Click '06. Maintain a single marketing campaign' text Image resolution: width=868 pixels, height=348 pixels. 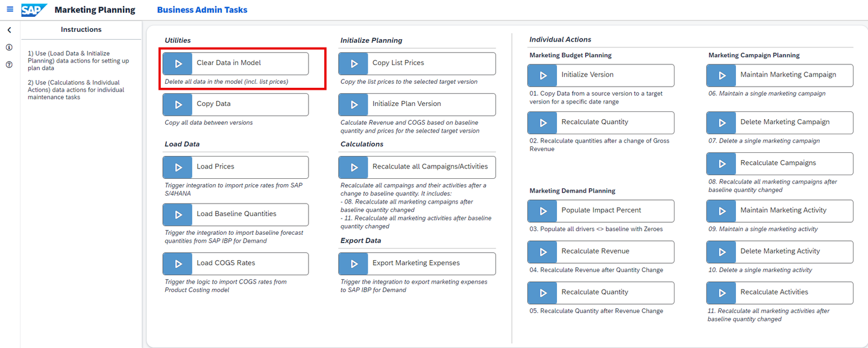point(767,93)
